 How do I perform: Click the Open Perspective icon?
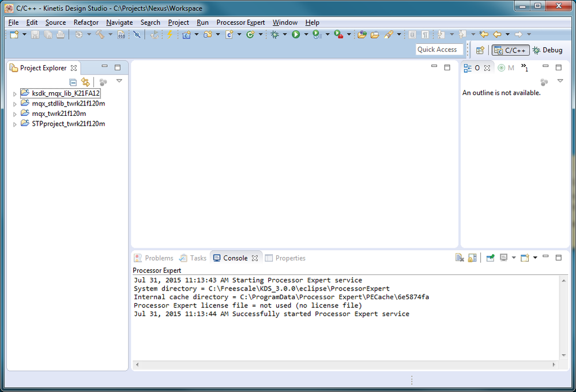[480, 50]
